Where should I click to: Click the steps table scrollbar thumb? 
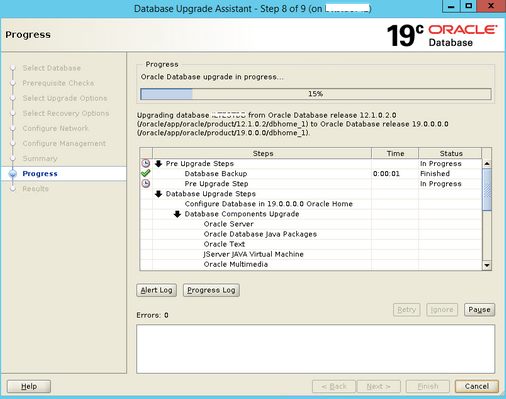click(x=487, y=189)
